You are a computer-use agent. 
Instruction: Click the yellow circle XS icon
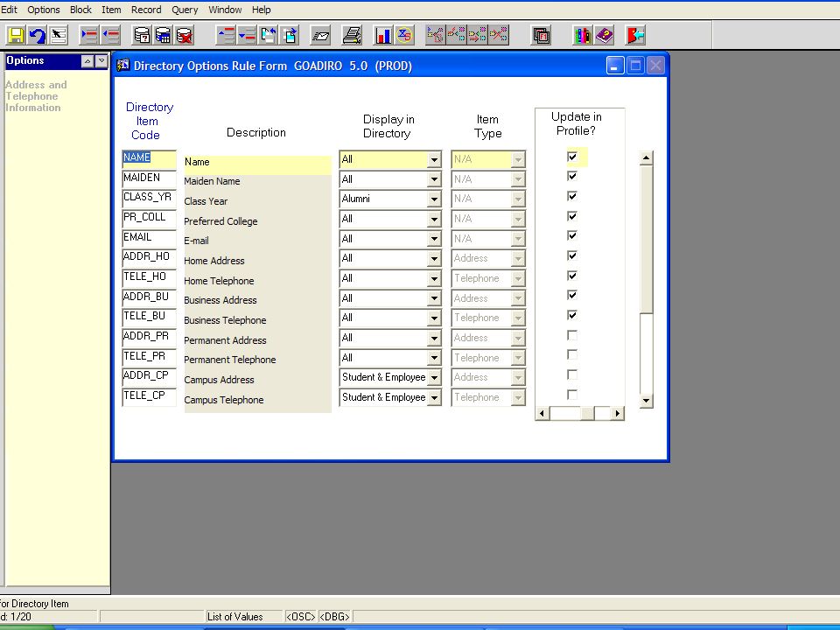[404, 36]
